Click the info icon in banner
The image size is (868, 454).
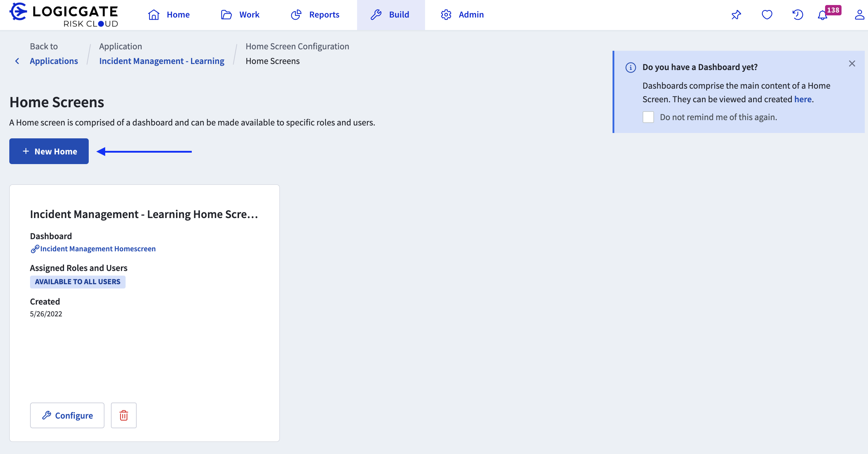(x=631, y=67)
